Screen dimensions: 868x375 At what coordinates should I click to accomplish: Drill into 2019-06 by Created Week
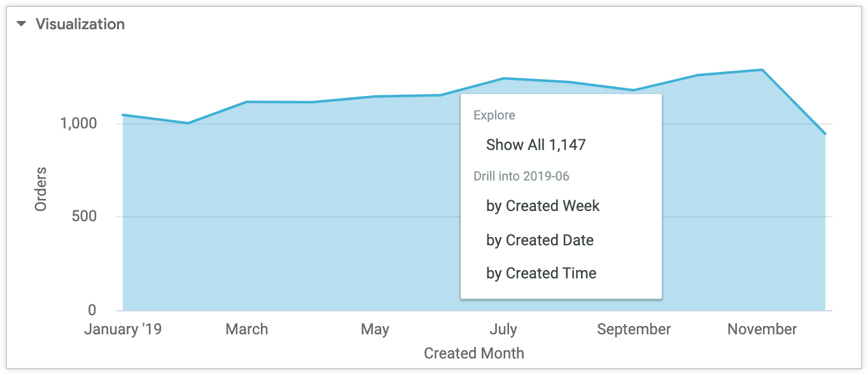[x=543, y=206]
